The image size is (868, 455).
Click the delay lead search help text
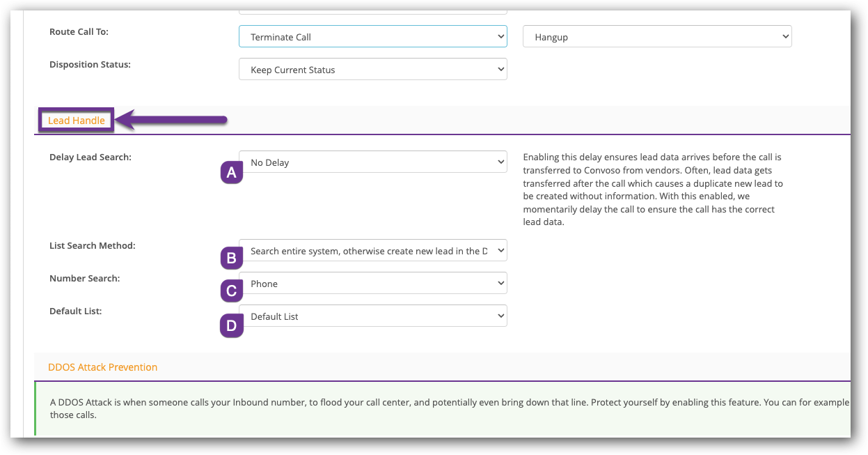[653, 190]
